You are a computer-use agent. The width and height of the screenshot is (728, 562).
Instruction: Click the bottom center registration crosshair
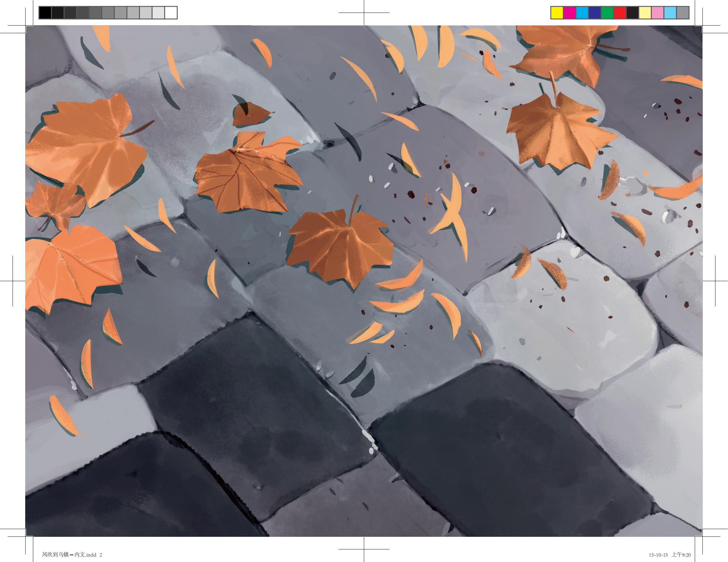(364, 549)
